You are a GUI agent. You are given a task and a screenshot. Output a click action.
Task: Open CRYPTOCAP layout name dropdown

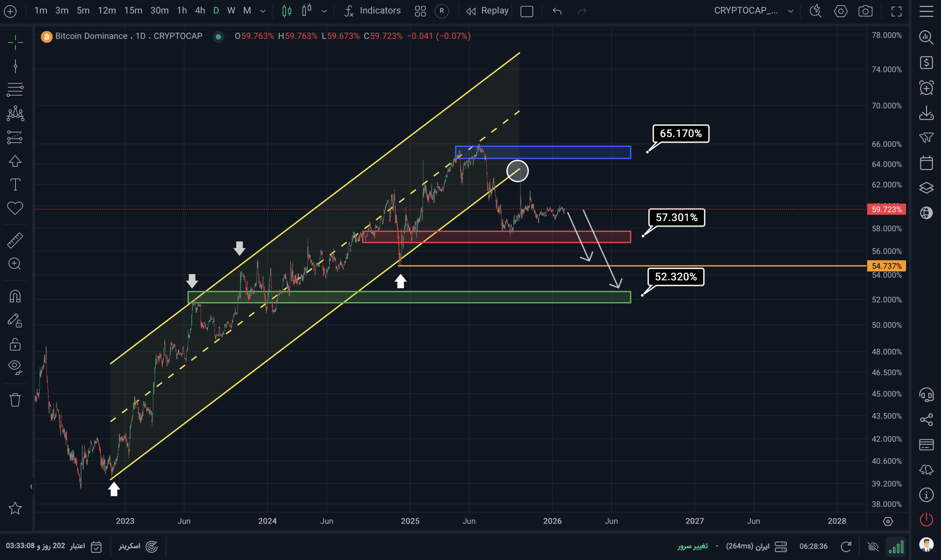(x=754, y=11)
